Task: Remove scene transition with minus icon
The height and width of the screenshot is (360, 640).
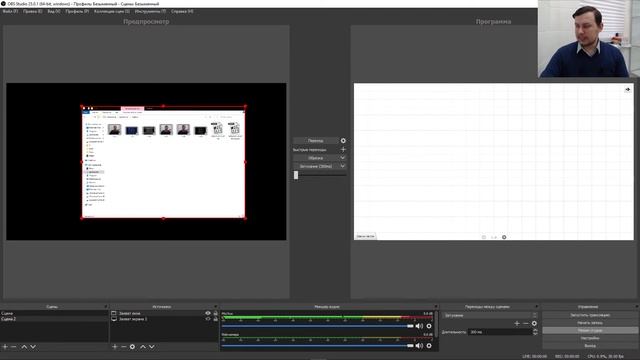Action: (526, 323)
